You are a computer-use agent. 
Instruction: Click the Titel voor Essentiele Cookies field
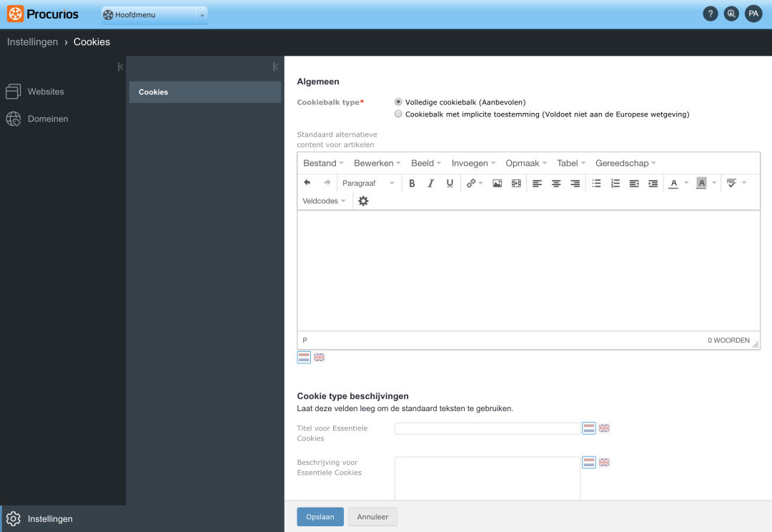488,428
